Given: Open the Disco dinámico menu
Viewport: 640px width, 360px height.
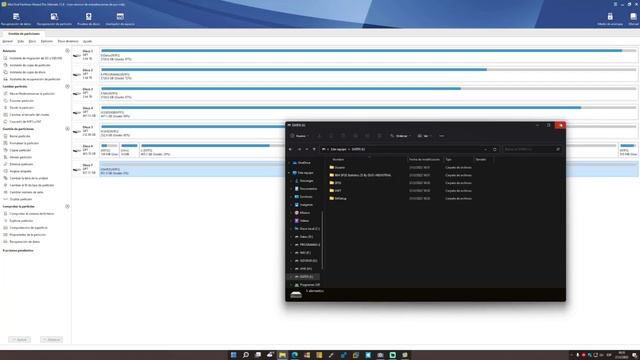Looking at the screenshot, I should coord(68,41).
